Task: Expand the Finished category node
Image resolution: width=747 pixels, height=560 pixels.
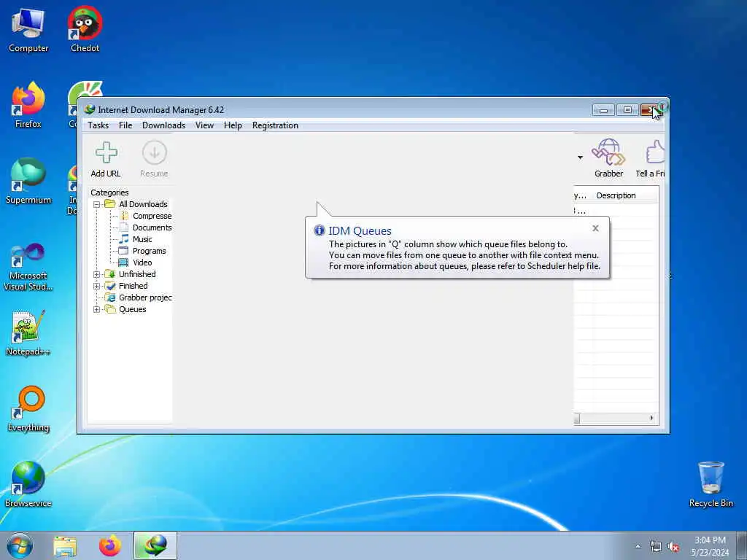Action: (97, 286)
